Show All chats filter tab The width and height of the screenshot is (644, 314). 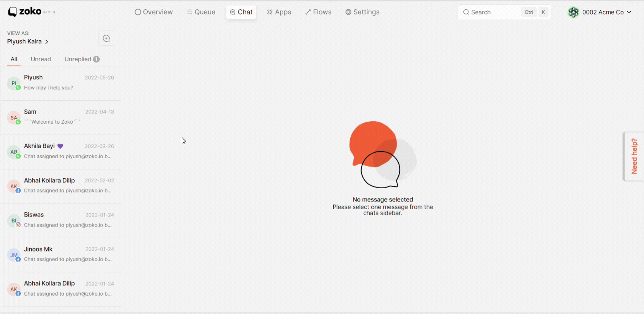pyautogui.click(x=14, y=59)
